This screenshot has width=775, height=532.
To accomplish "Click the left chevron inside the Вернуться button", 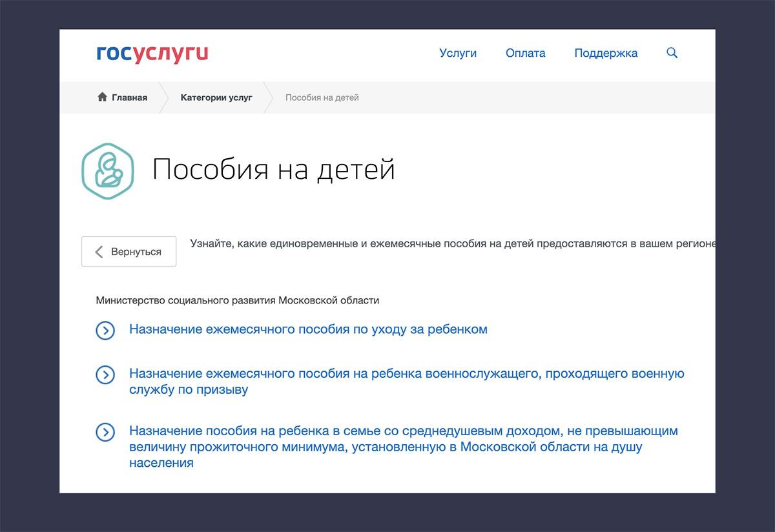I will 99,252.
